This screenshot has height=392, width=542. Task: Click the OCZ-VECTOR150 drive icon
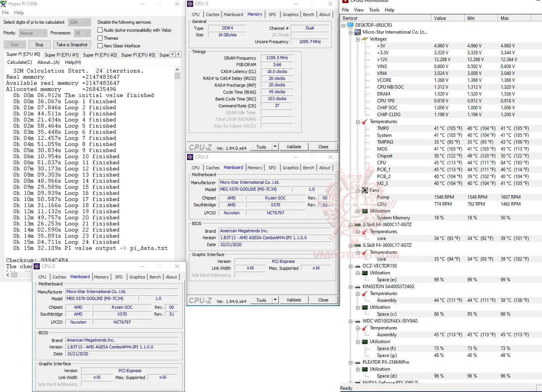click(357, 266)
